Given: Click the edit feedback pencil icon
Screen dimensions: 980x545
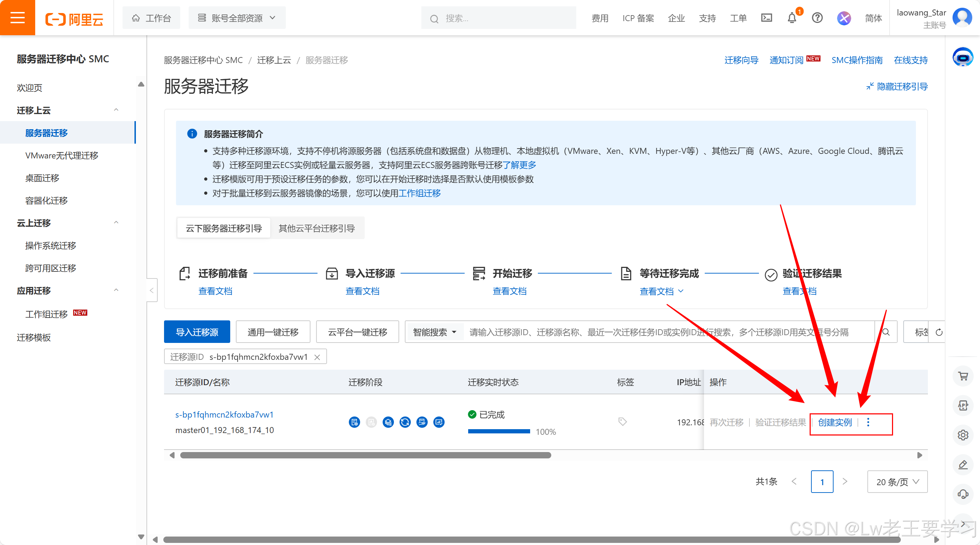Looking at the screenshot, I should point(963,465).
